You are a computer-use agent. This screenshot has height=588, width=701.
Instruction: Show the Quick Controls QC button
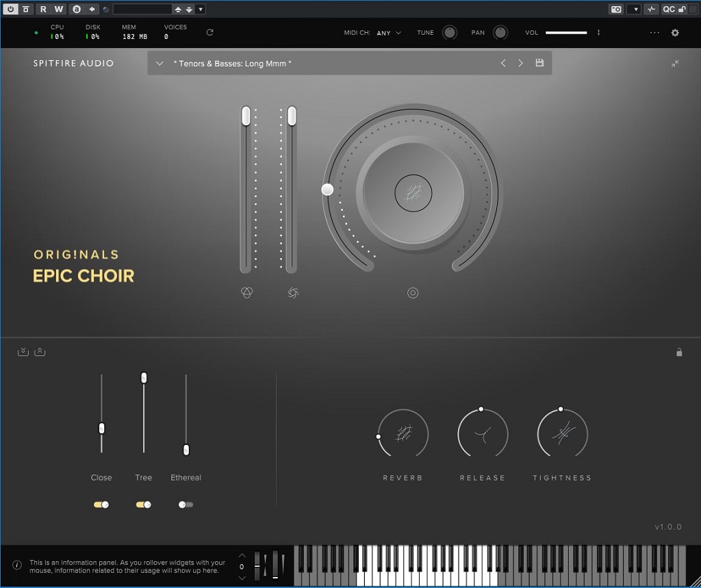(x=669, y=10)
